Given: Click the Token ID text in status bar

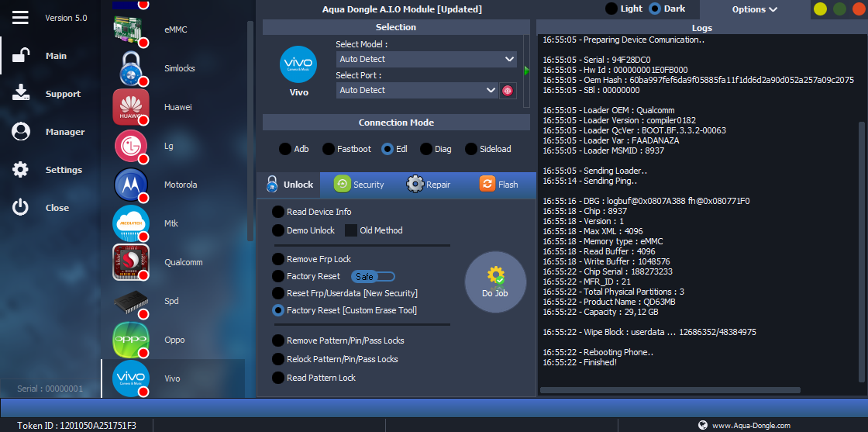Looking at the screenshot, I should (77, 425).
